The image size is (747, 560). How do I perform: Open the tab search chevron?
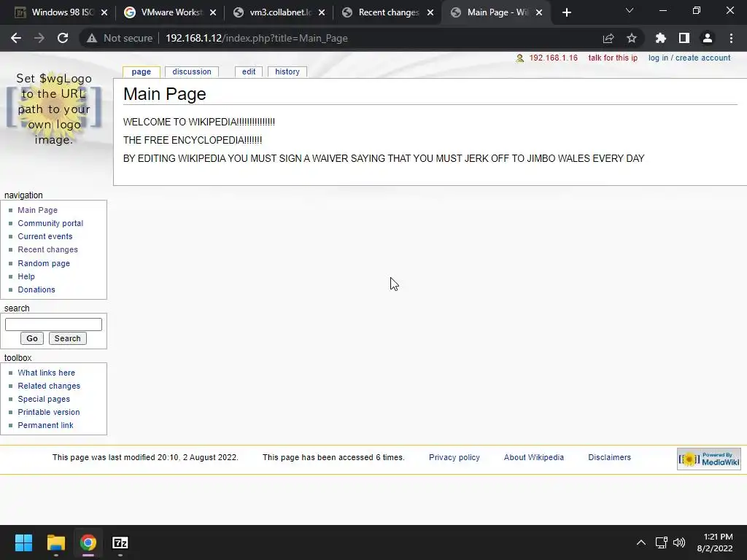point(630,10)
